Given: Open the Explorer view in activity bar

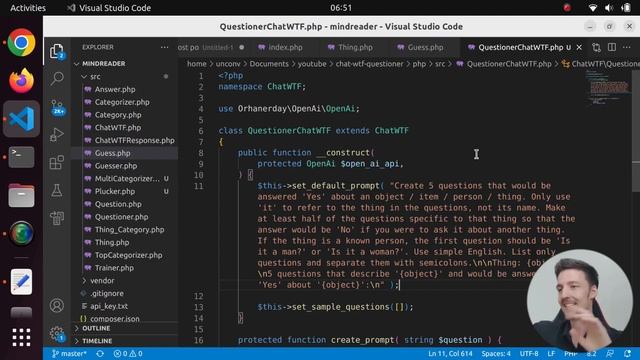Looking at the screenshot, I should coord(57,51).
